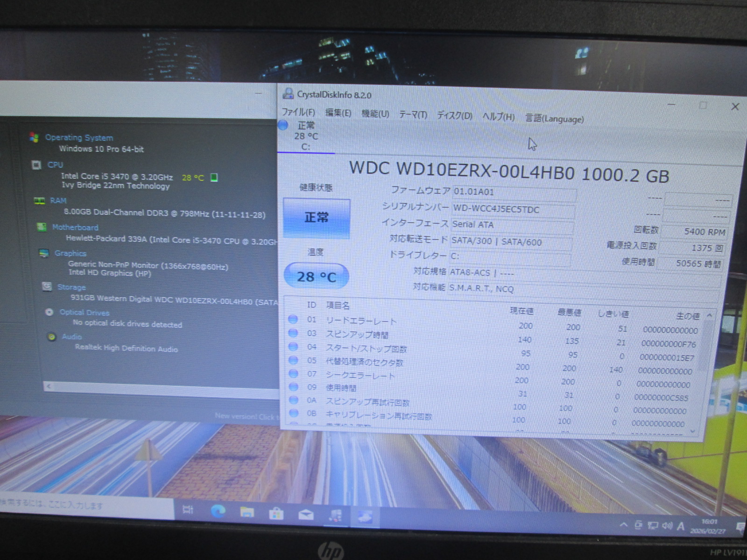Click the blue status circle for ID 01
Image resolution: width=747 pixels, height=560 pixels.
[x=293, y=319]
